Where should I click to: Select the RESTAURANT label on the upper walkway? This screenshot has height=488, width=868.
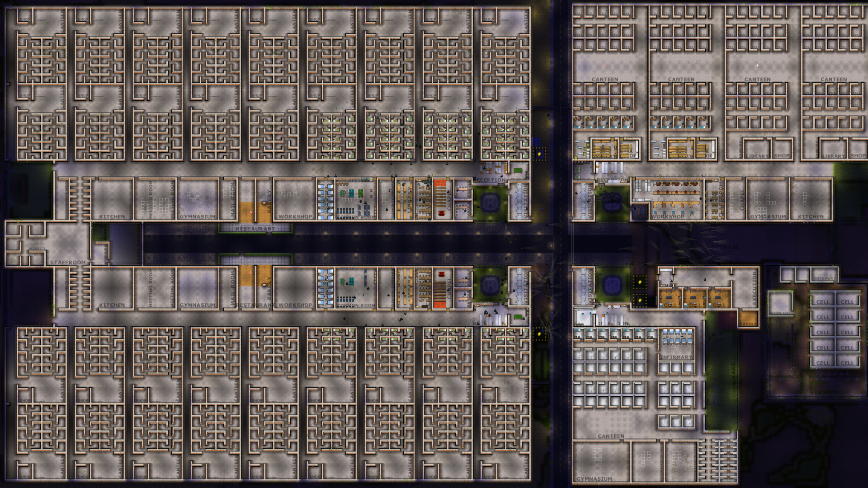click(255, 229)
